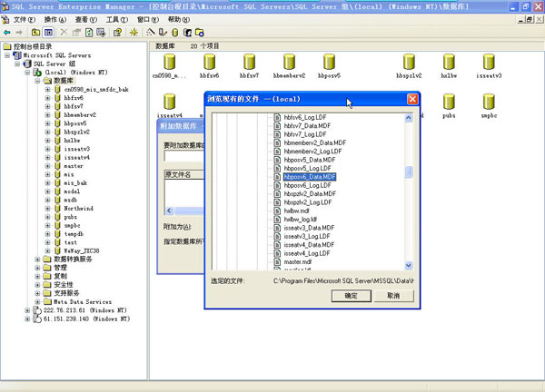The width and height of the screenshot is (545, 392).
Task: Select file isseatv3_Data.MDF in list
Action: pyautogui.click(x=309, y=228)
